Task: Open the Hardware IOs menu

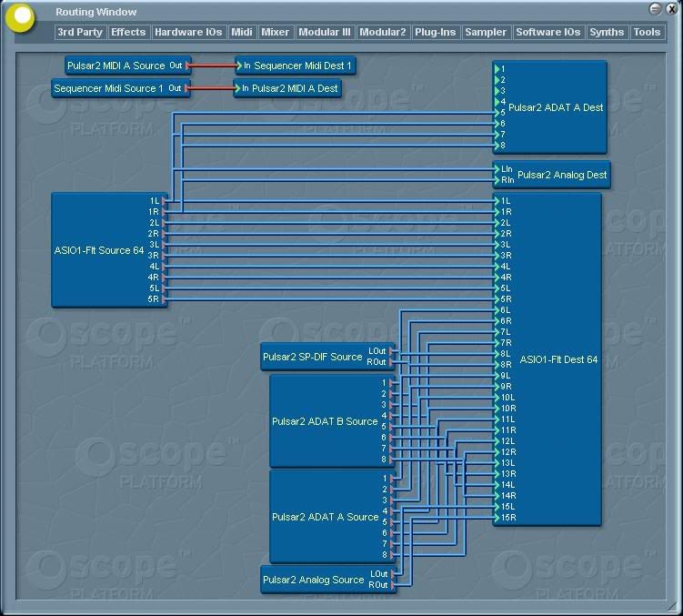Action: 188,32
